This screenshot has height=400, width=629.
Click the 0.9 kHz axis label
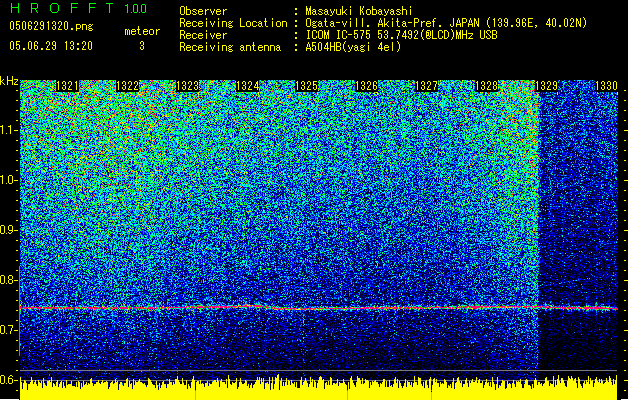click(8, 230)
